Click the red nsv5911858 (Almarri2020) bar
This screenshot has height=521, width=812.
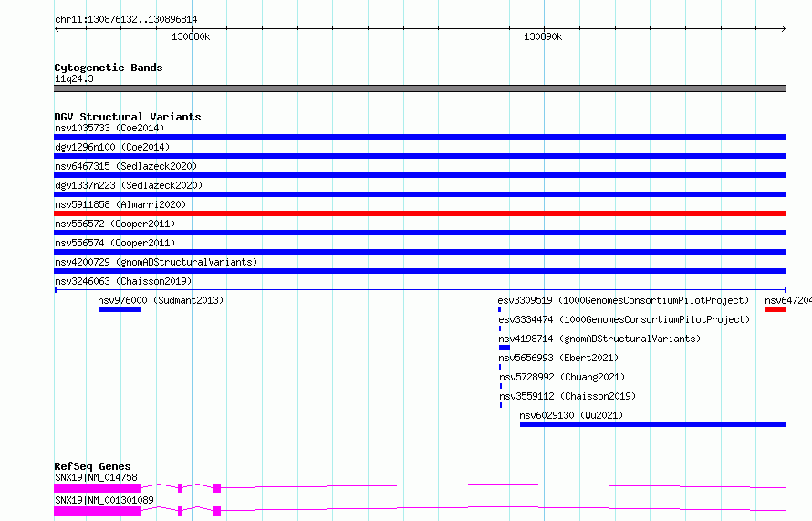click(420, 214)
